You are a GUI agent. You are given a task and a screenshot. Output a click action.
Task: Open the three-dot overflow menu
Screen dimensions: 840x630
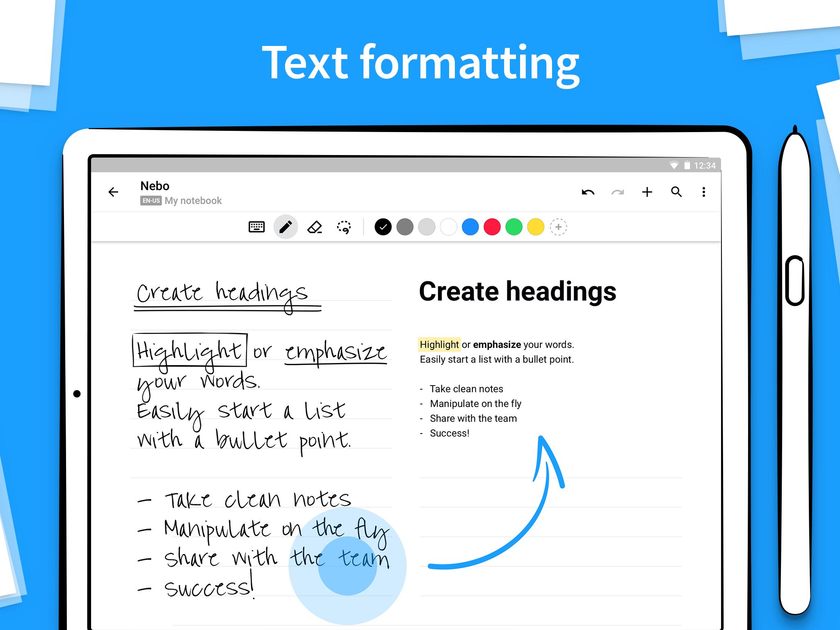coord(704,192)
